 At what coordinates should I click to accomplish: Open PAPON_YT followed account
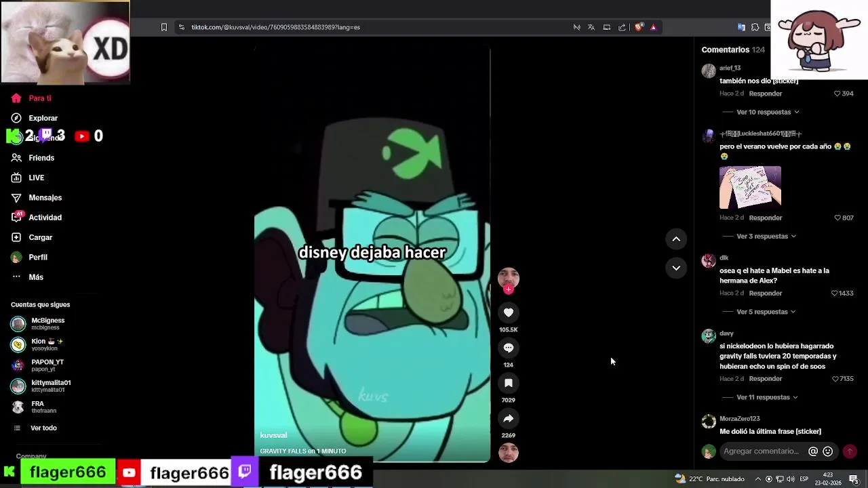[38, 365]
